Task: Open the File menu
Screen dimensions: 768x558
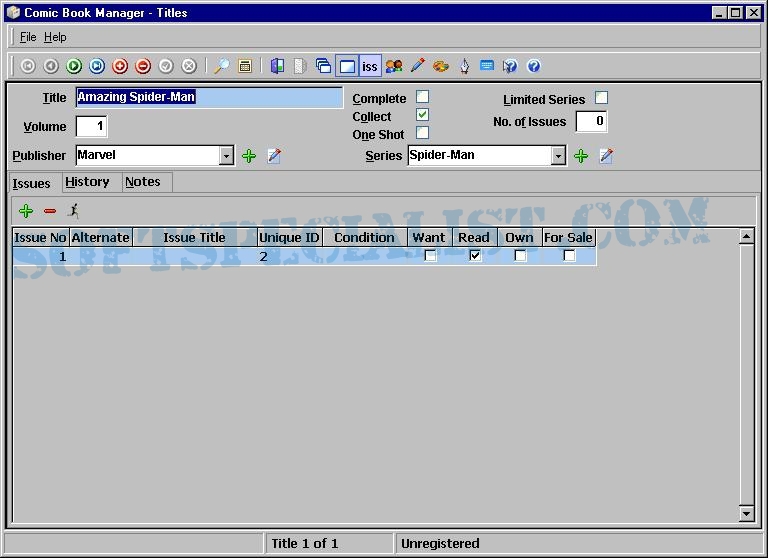Action: pyautogui.click(x=28, y=37)
